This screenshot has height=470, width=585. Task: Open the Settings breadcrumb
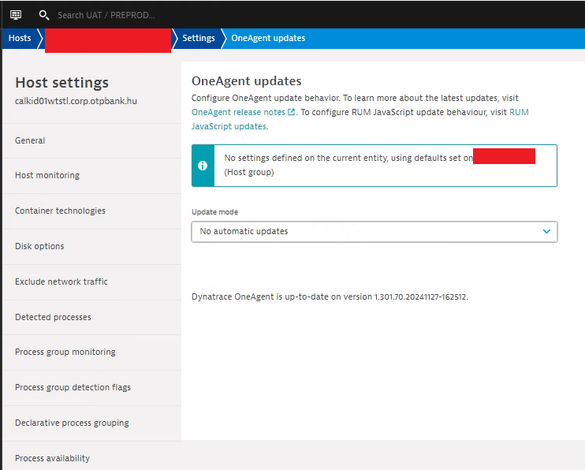(198, 38)
